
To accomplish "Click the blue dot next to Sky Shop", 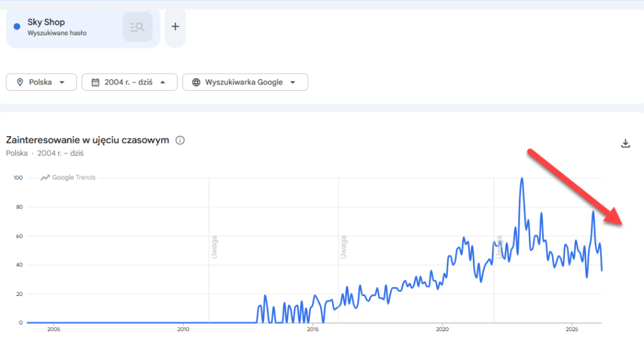I will (17, 26).
